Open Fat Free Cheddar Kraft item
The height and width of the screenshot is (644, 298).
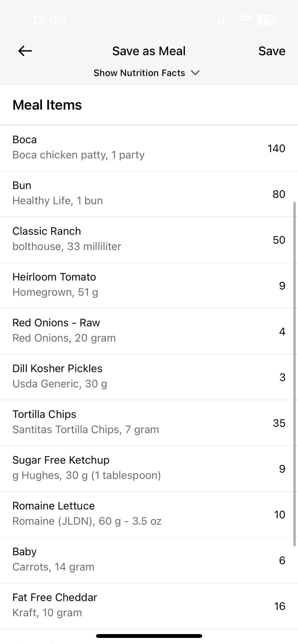point(149,606)
